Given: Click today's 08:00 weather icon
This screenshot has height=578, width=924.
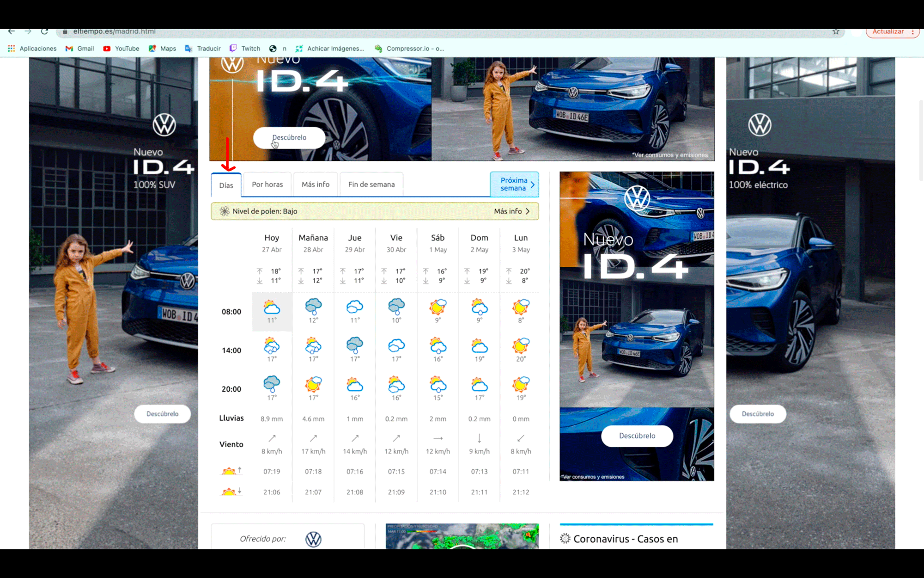Looking at the screenshot, I should [272, 307].
